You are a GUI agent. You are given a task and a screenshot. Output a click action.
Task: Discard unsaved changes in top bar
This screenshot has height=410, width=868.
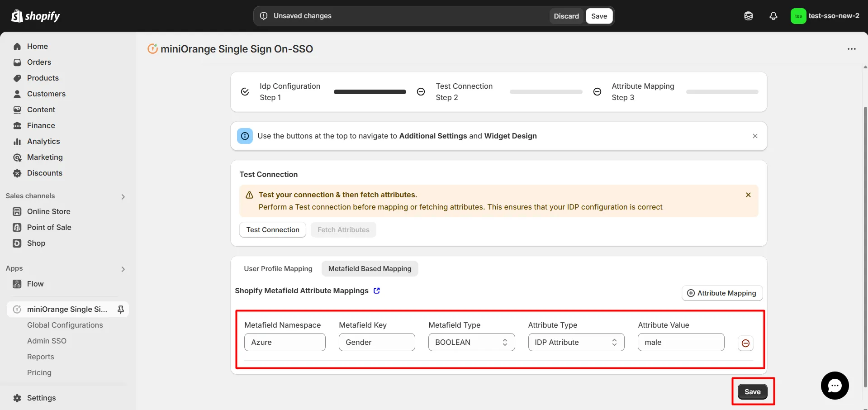[x=566, y=16]
